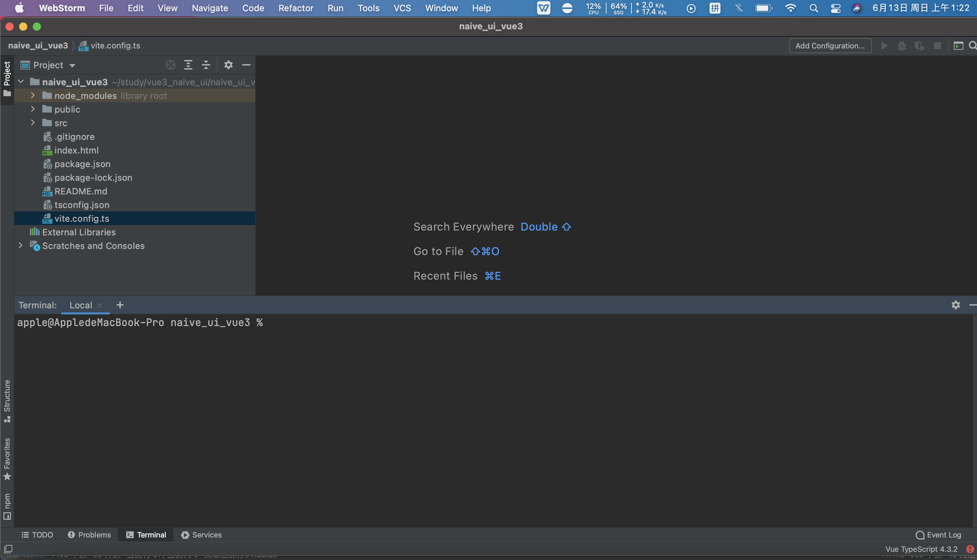
Task: Add a new terminal session tab
Action: (120, 305)
